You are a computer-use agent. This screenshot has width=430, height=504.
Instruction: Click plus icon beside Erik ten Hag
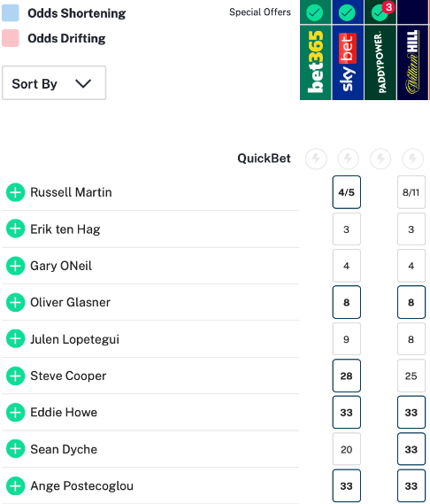click(x=15, y=229)
